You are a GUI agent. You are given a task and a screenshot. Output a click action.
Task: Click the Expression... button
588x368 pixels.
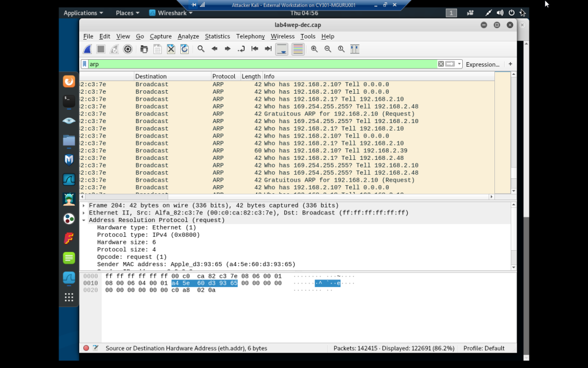482,64
